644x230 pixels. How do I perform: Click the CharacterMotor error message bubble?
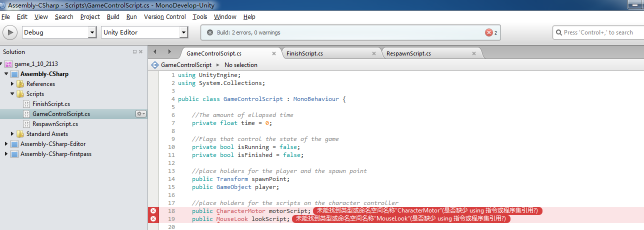(x=428, y=211)
